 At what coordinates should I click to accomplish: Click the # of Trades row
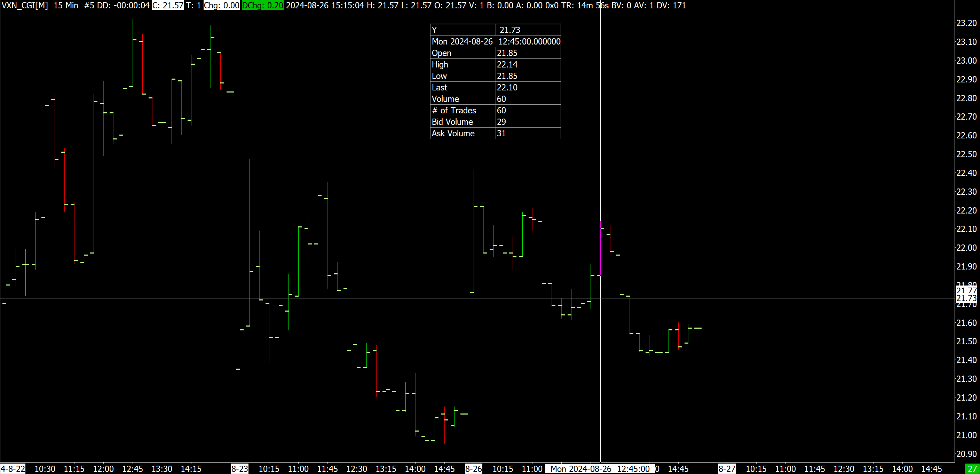pyautogui.click(x=495, y=111)
